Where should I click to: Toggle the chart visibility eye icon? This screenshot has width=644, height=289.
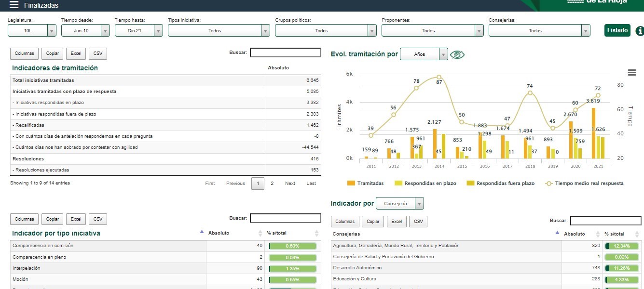pyautogui.click(x=457, y=54)
